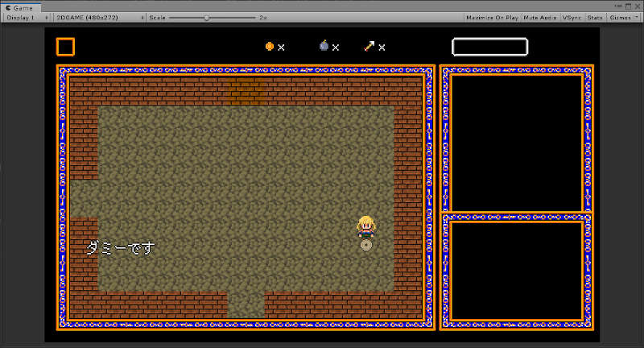Click the blonde player character sprite

click(365, 227)
